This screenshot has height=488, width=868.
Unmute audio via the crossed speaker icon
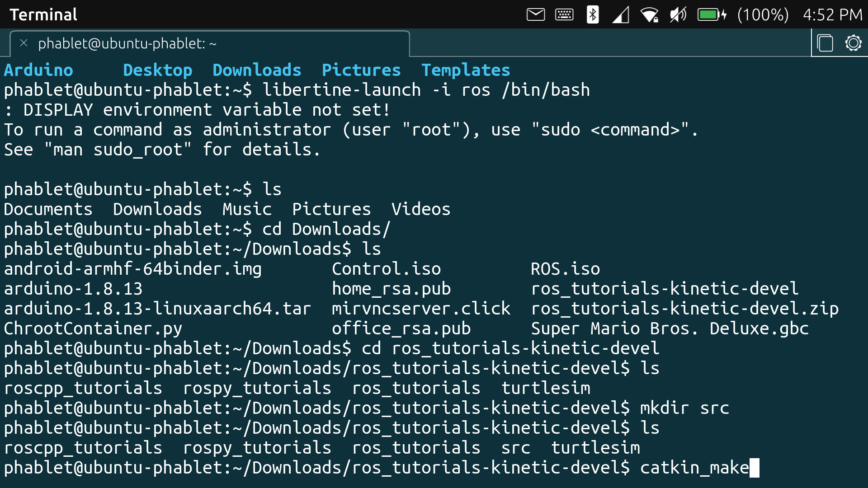pyautogui.click(x=678, y=14)
